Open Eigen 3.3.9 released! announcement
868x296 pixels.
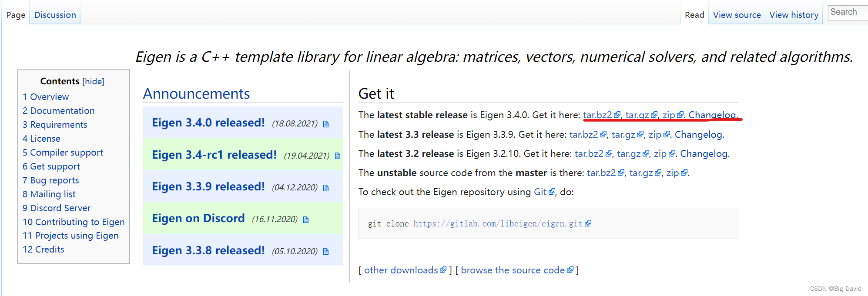(208, 186)
